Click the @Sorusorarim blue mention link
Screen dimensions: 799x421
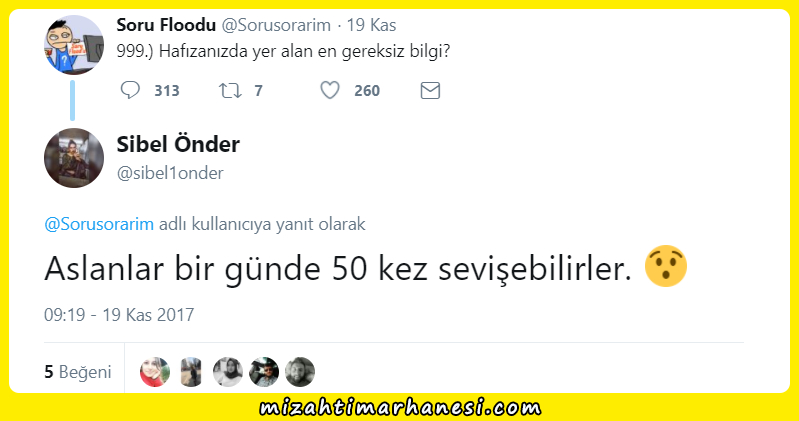99,224
